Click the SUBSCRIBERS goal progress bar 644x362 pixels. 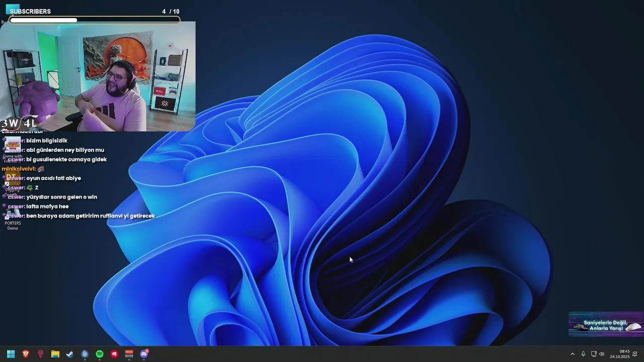(x=95, y=20)
